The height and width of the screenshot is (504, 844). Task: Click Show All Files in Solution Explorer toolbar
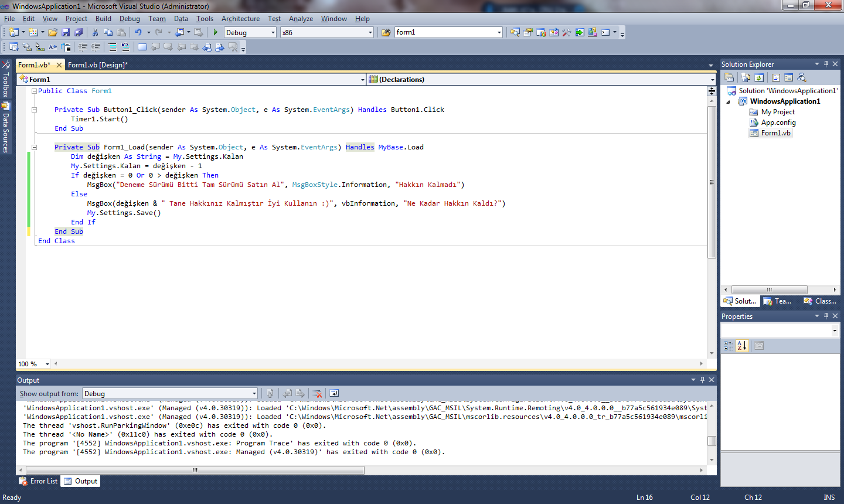pos(746,77)
